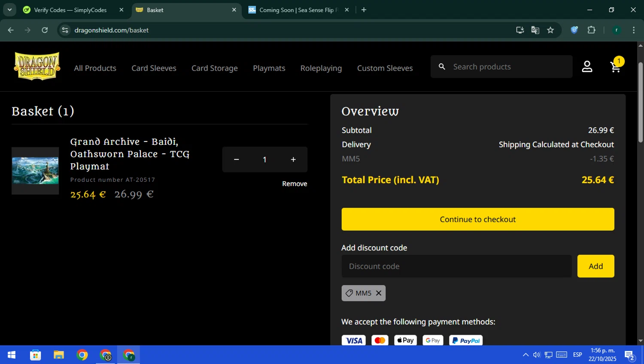
Task: Click the Google Pay payment icon
Action: click(x=433, y=340)
